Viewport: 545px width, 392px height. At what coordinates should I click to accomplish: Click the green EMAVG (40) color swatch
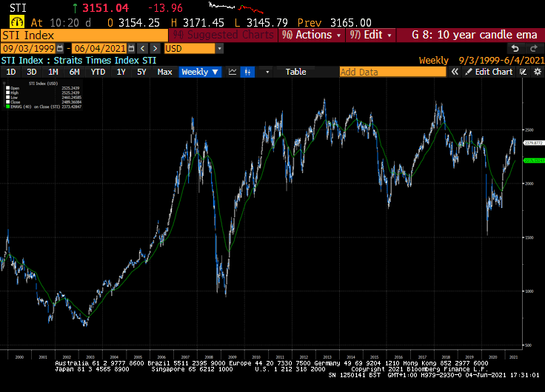click(7, 107)
